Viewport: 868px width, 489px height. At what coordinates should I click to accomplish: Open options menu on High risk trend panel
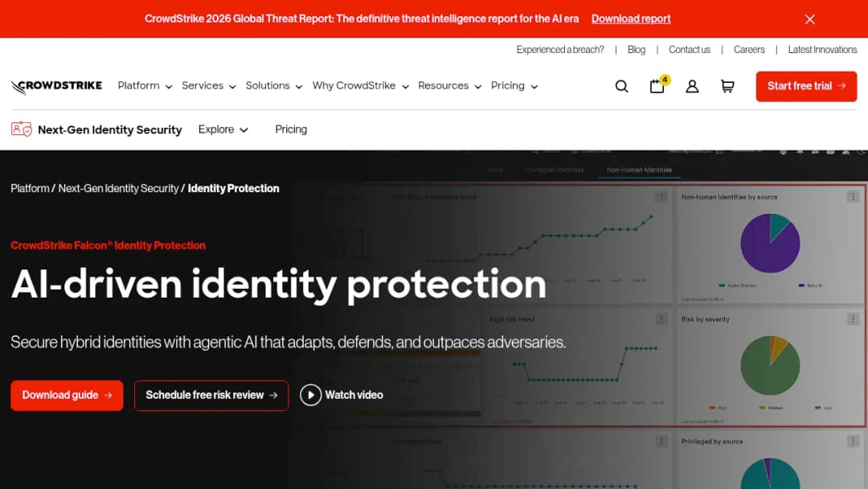(x=661, y=319)
